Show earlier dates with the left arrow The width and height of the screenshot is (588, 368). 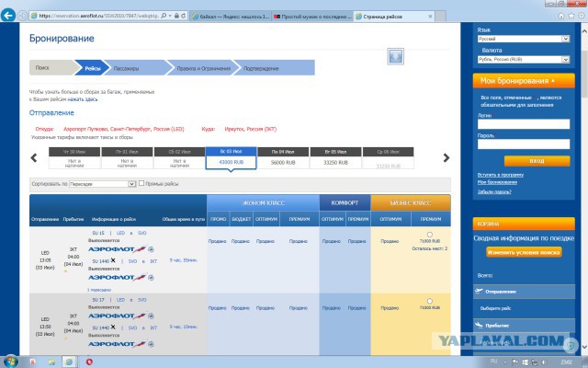34,157
